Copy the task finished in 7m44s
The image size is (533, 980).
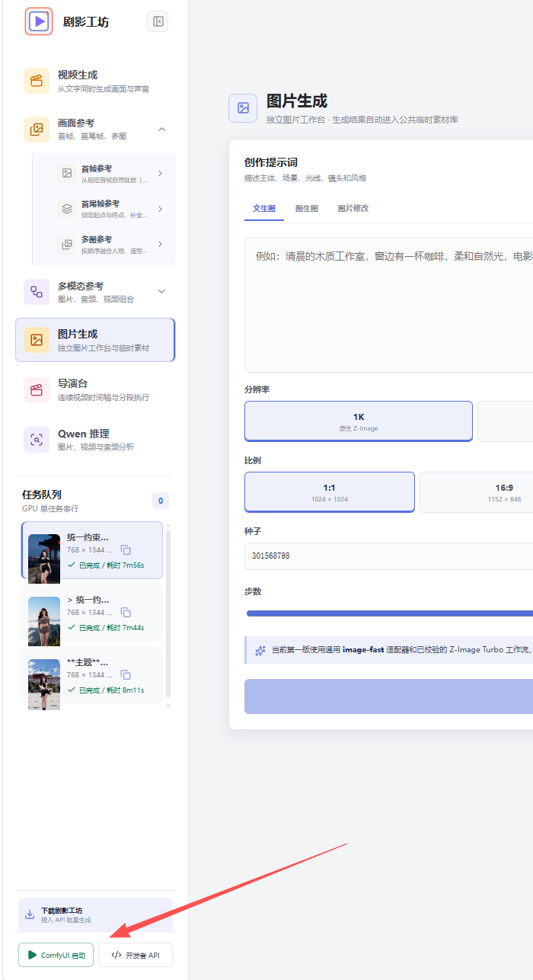pos(126,613)
